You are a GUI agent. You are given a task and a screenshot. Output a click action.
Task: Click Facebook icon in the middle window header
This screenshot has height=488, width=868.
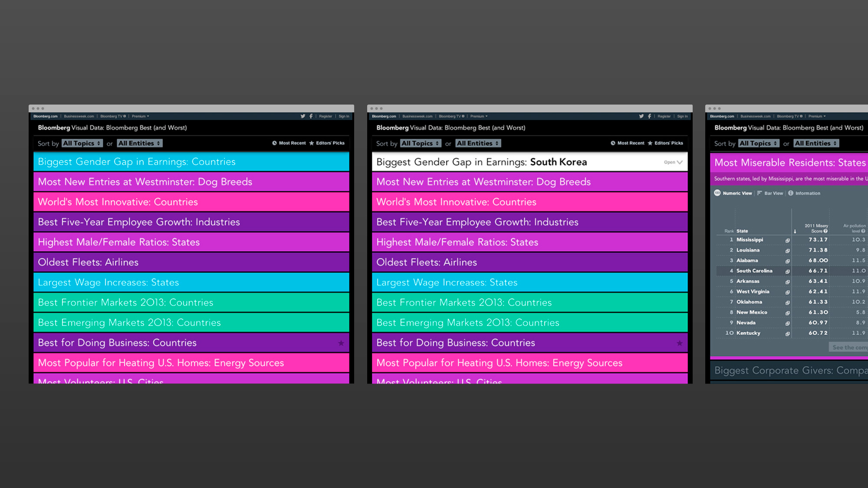[x=649, y=116]
